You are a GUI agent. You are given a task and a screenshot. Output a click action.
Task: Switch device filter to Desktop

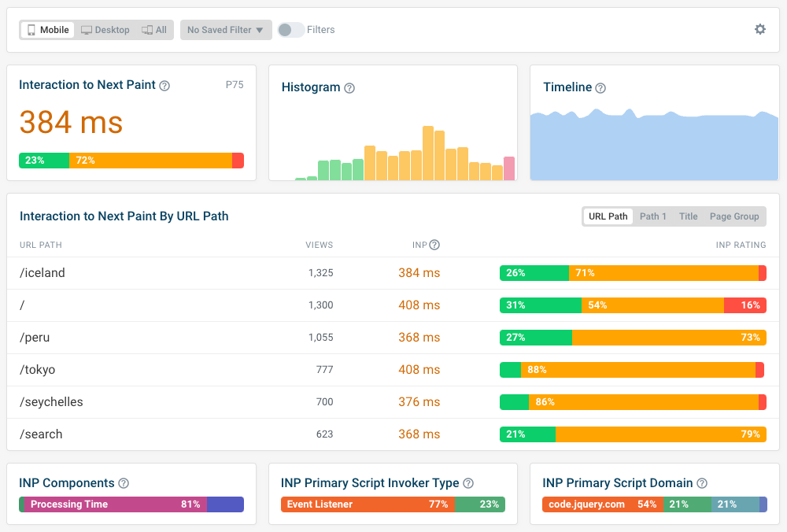[105, 29]
